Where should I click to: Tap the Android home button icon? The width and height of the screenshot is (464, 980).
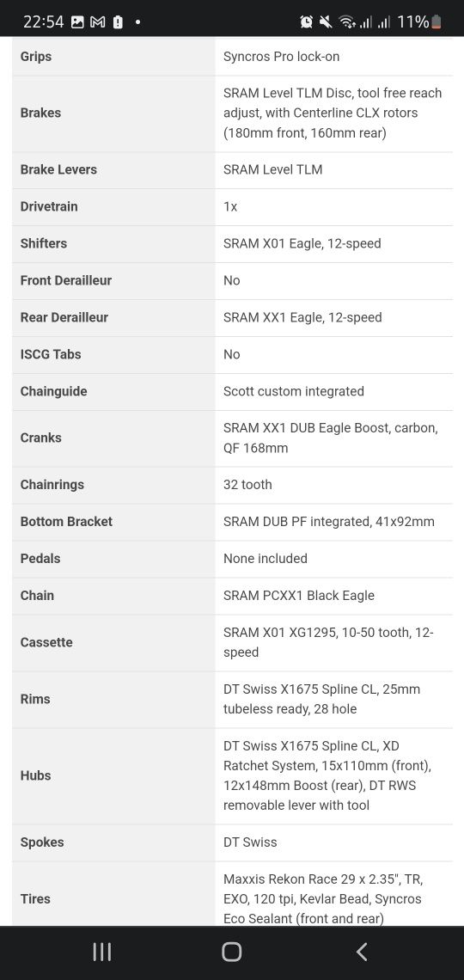[232, 952]
